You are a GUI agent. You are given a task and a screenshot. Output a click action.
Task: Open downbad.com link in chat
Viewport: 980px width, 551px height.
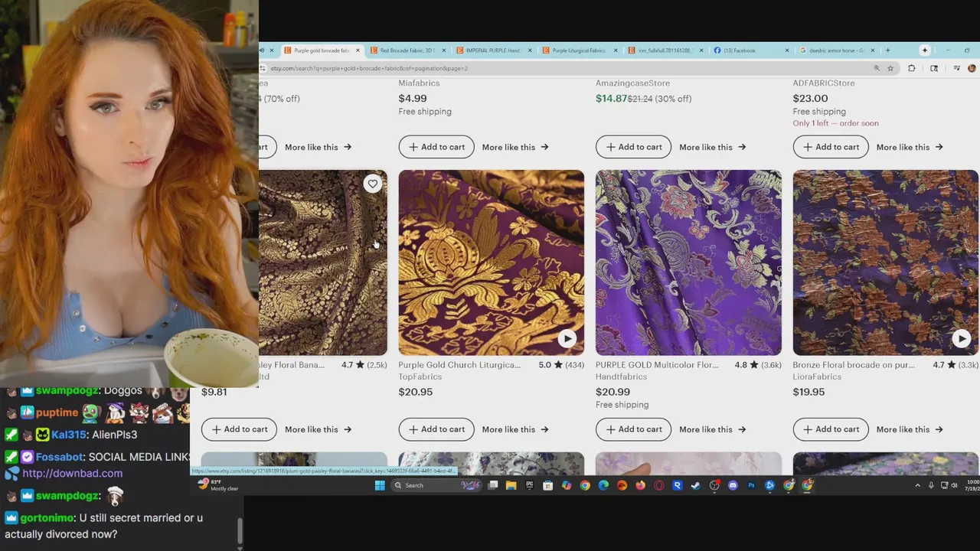[x=72, y=473]
